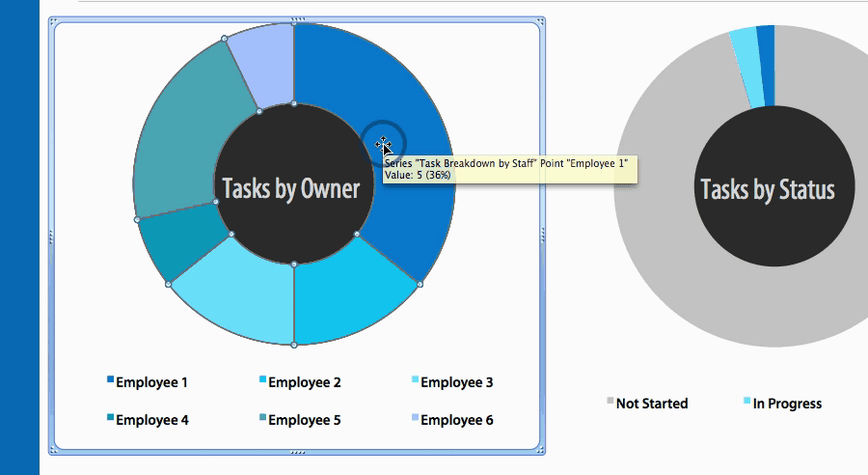Screen dimensions: 868x475
Task: Click the chart frame bottom-center resize handle
Action: pos(297,452)
